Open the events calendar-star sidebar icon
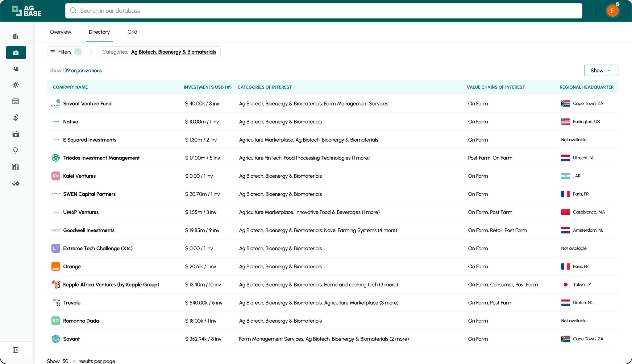 (x=16, y=134)
